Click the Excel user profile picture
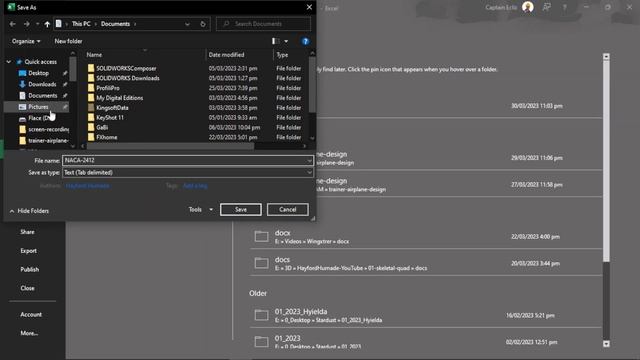 [x=528, y=7]
